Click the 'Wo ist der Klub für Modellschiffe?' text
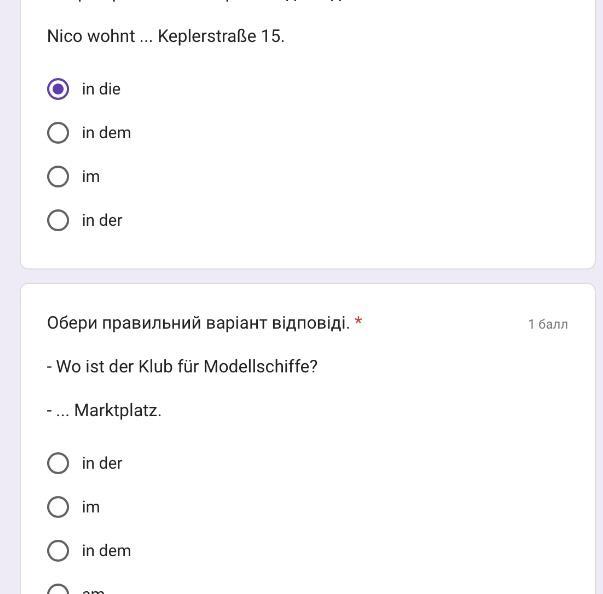The width and height of the screenshot is (603, 594). [x=186, y=367]
